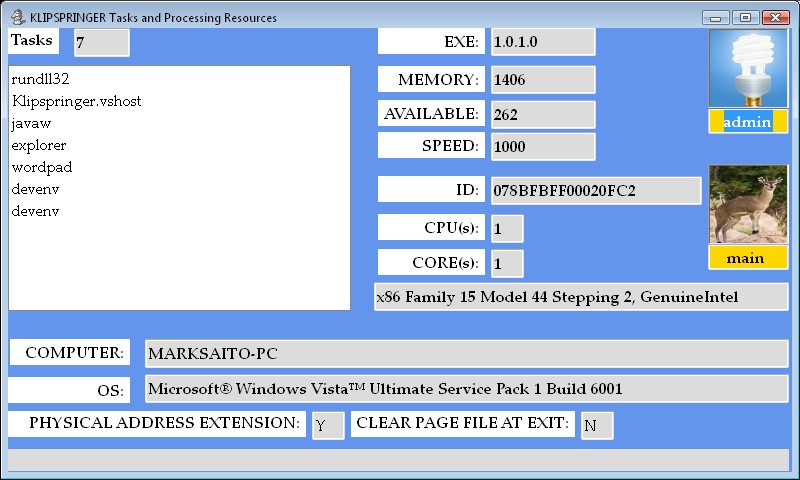Click the EXE version field 1.0.1.0
Image resolution: width=800 pixels, height=480 pixels.
(540, 42)
